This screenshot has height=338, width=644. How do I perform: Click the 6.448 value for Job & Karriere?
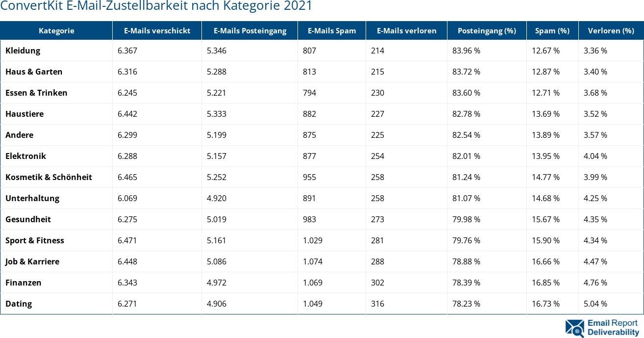[x=127, y=261]
